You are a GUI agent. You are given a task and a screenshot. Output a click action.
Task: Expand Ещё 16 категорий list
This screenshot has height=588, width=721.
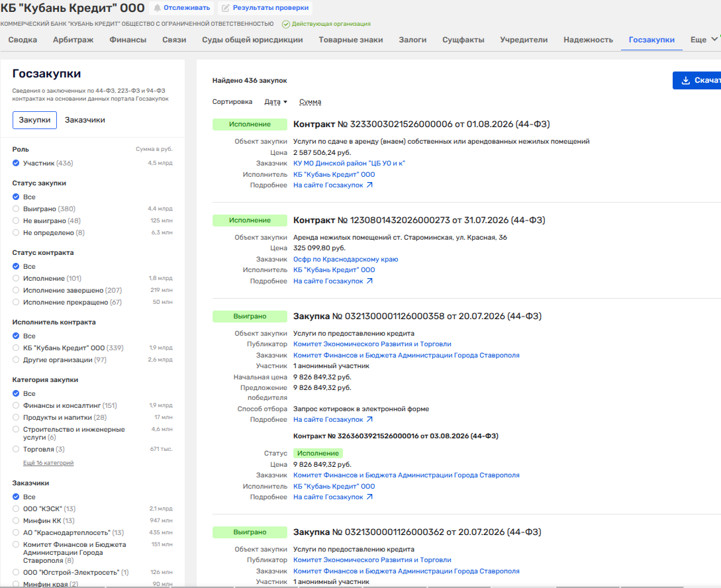tap(48, 463)
